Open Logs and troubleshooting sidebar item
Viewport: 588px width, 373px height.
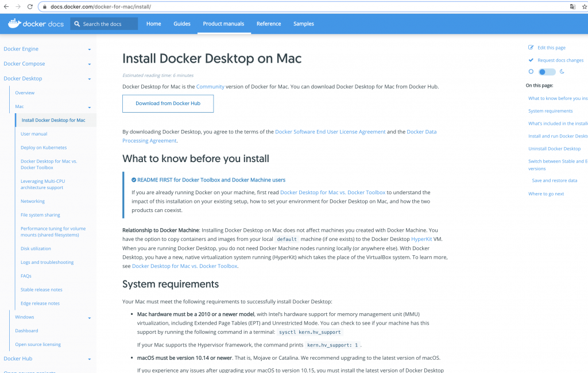pyautogui.click(x=47, y=262)
